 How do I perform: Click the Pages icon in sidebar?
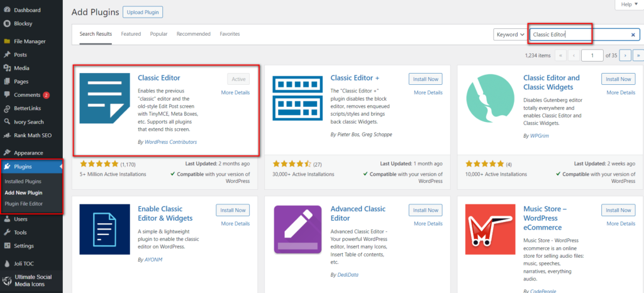(x=6, y=82)
